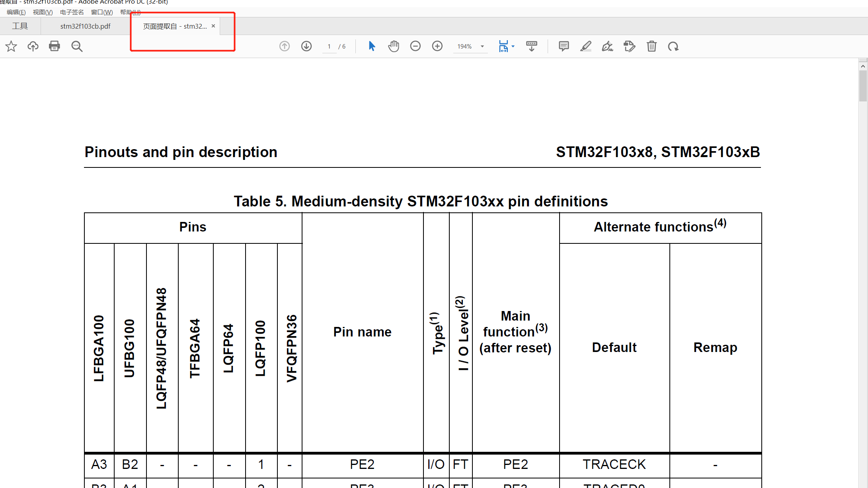
Task: Click the 'Main function (after reset)' header
Action: click(515, 332)
